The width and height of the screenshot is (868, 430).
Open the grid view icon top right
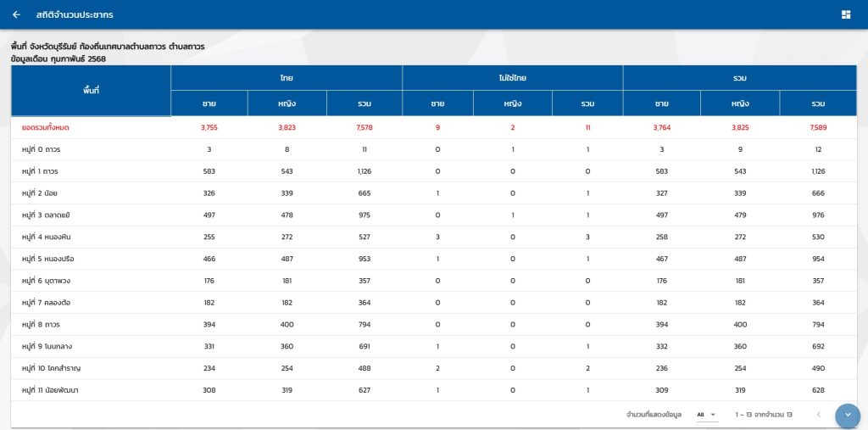click(x=845, y=14)
